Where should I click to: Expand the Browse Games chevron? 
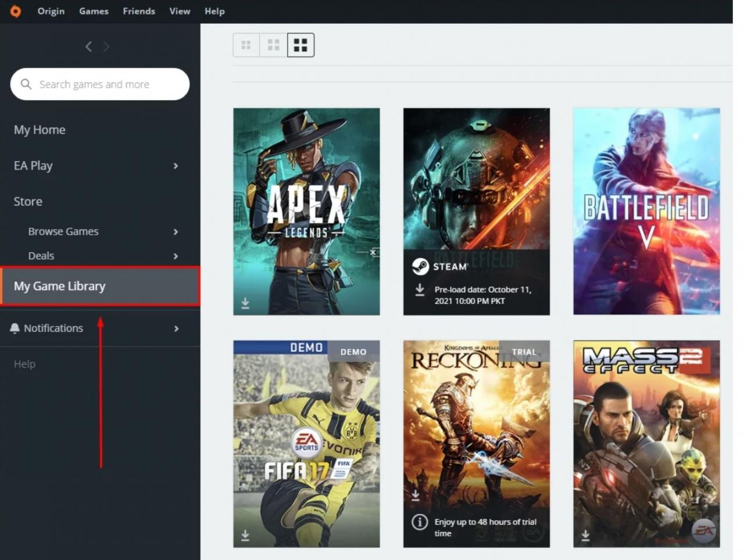(x=176, y=232)
